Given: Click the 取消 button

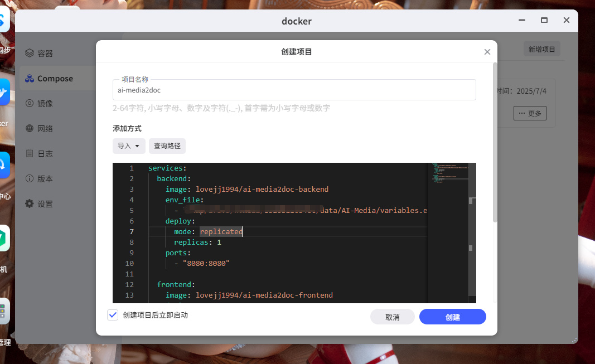Looking at the screenshot, I should coord(393,317).
